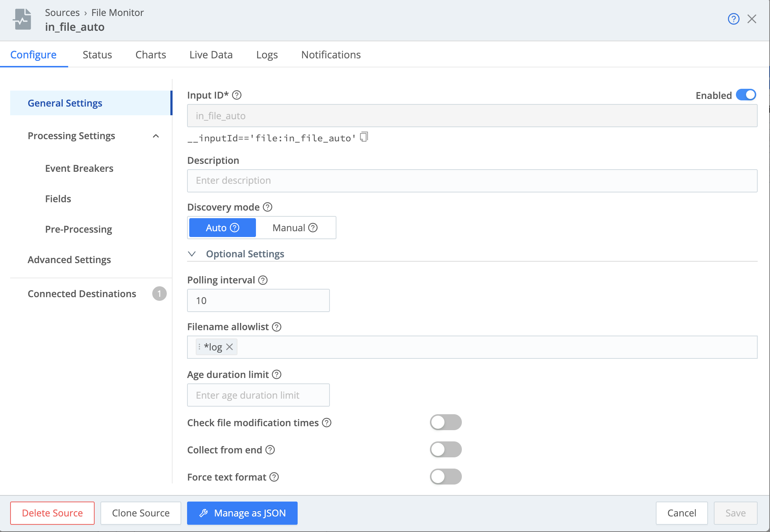This screenshot has height=532, width=770.
Task: Open the Logs tab
Action: (x=267, y=55)
